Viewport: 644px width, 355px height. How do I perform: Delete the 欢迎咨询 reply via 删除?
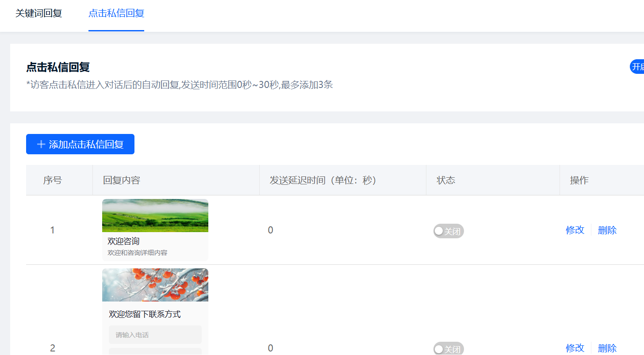click(607, 230)
